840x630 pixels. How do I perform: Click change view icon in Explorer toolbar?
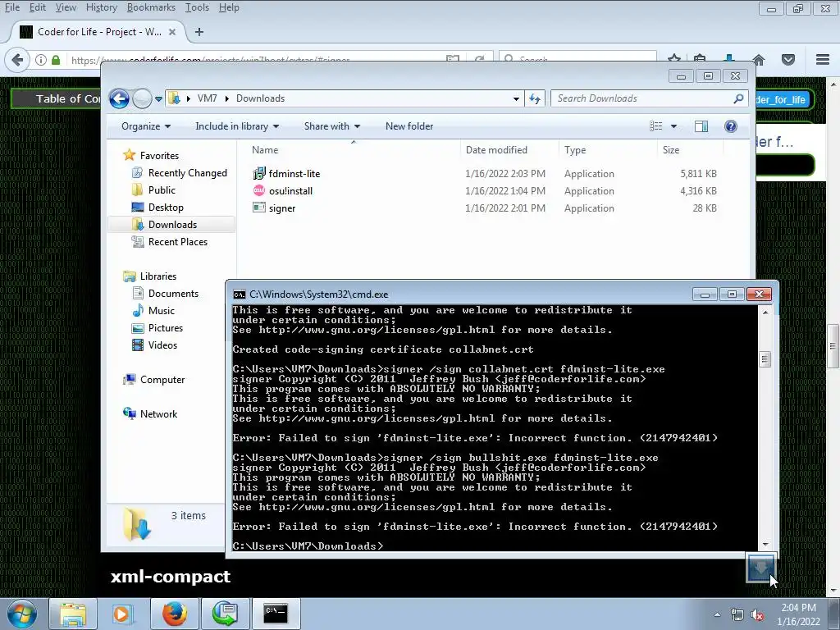[655, 126]
